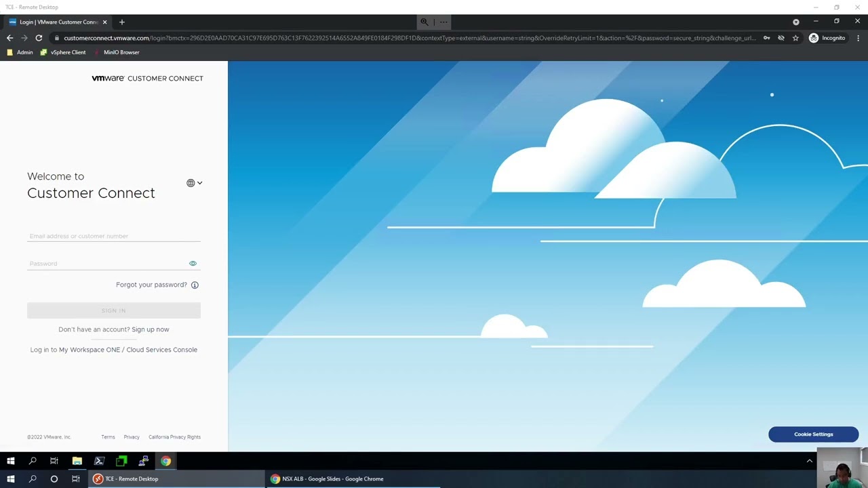Click the Cortana circle in local taskbar
868x488 pixels.
(x=54, y=479)
